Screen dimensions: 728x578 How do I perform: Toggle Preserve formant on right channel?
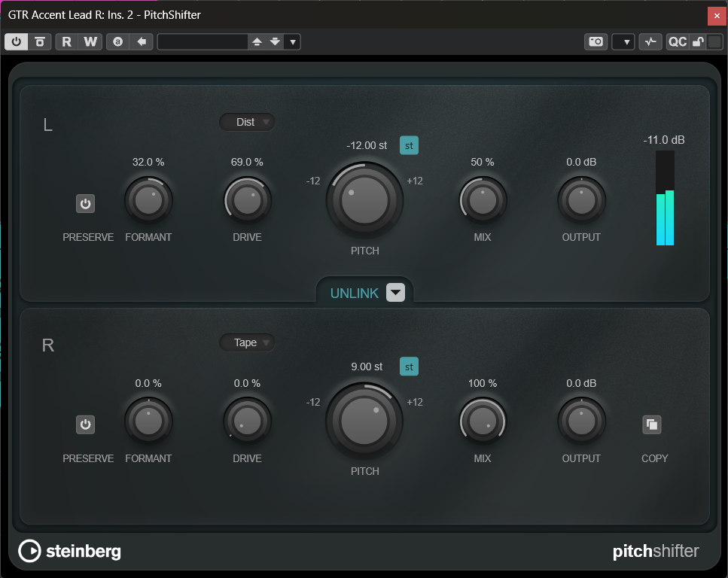point(85,425)
